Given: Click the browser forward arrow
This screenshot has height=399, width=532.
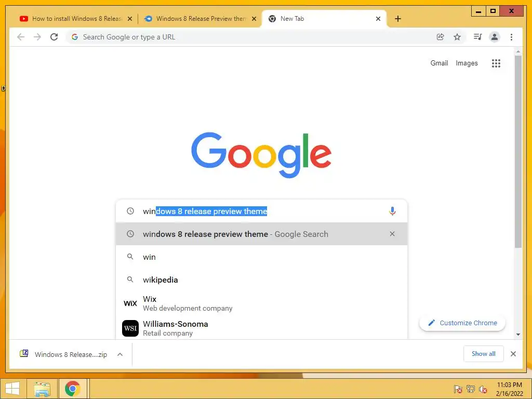Looking at the screenshot, I should click(x=37, y=37).
